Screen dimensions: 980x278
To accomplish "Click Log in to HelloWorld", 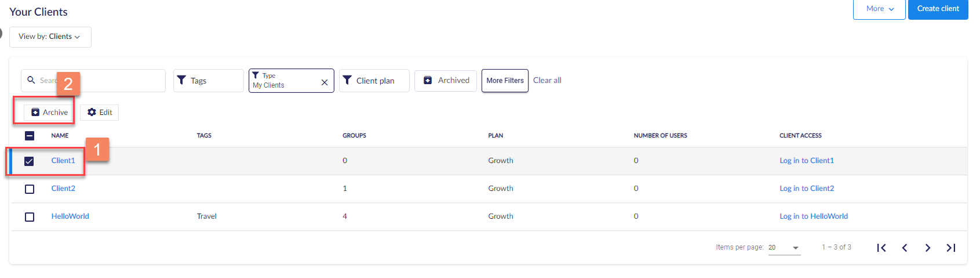I will click(814, 216).
